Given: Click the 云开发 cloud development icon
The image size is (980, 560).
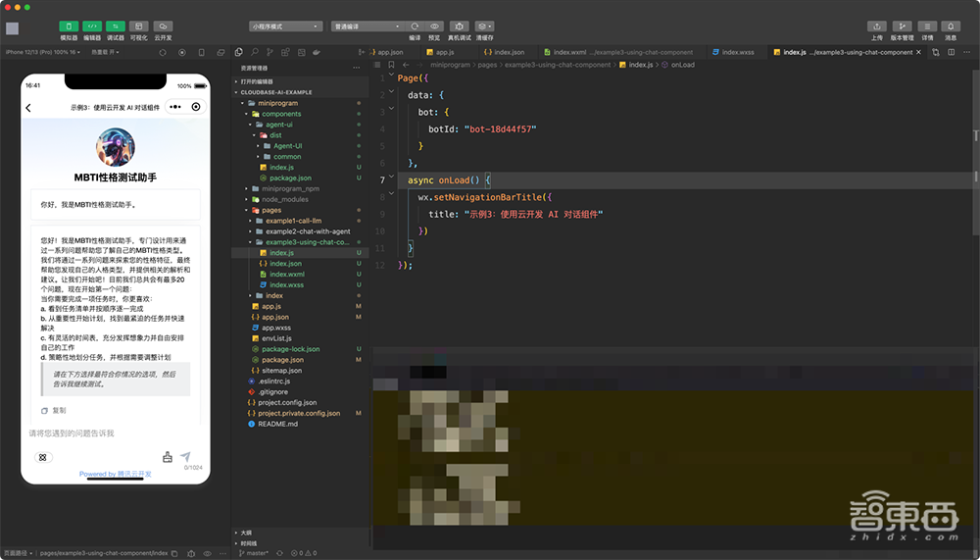Looking at the screenshot, I should (163, 25).
